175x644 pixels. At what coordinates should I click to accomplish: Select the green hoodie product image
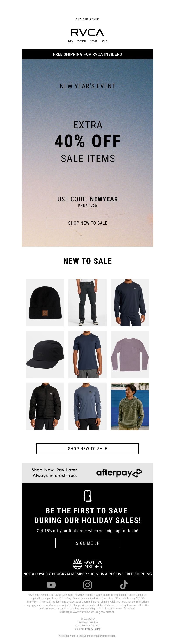(x=130, y=407)
